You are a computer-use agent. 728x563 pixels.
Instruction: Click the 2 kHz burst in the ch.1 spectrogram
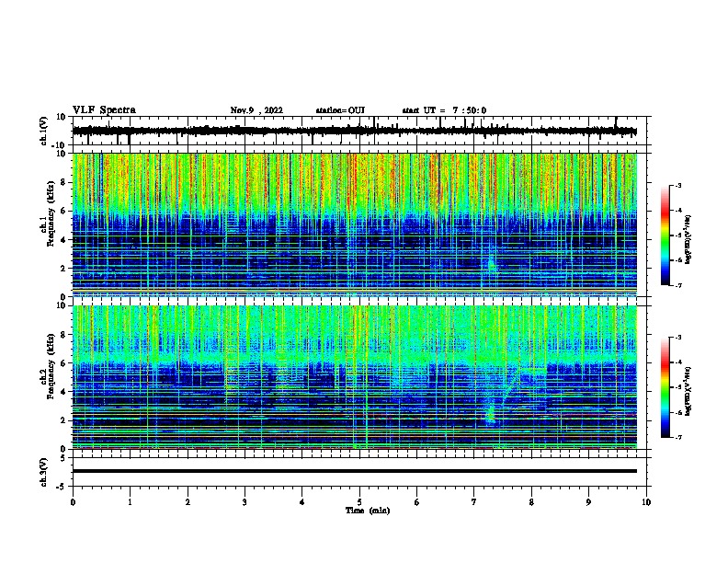492,265
